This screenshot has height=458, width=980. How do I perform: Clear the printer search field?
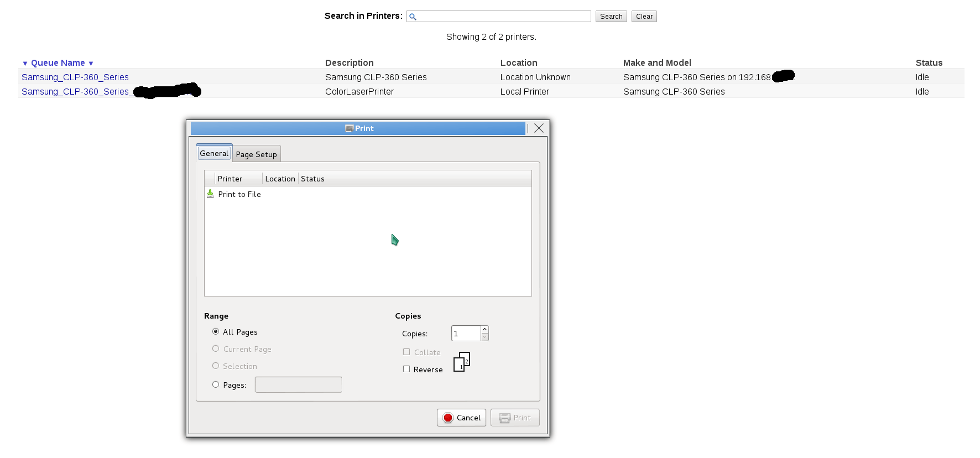pyautogui.click(x=644, y=17)
